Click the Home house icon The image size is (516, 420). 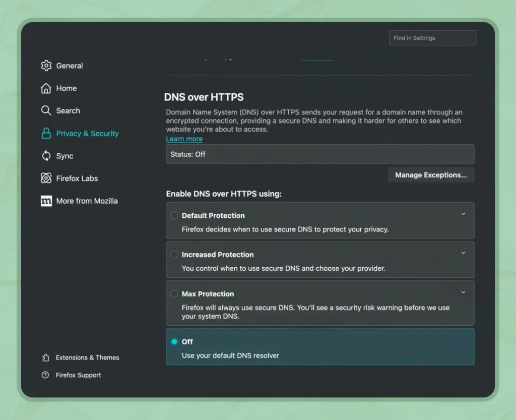coord(46,88)
